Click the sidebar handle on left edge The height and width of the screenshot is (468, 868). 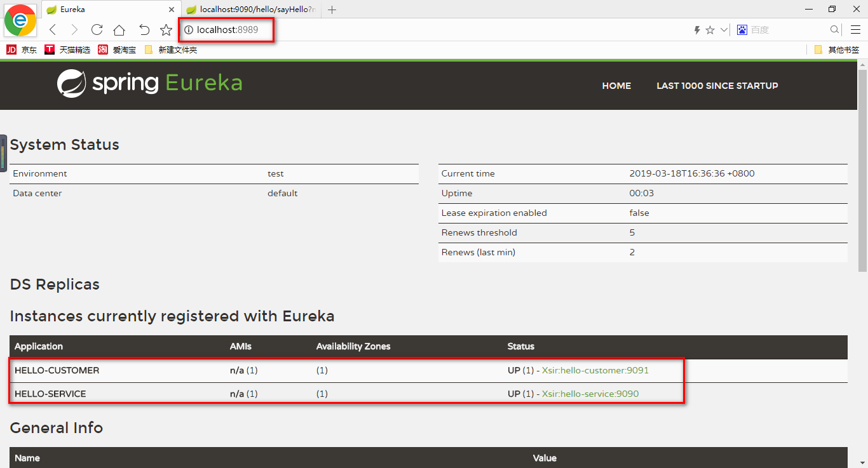[x=3, y=153]
